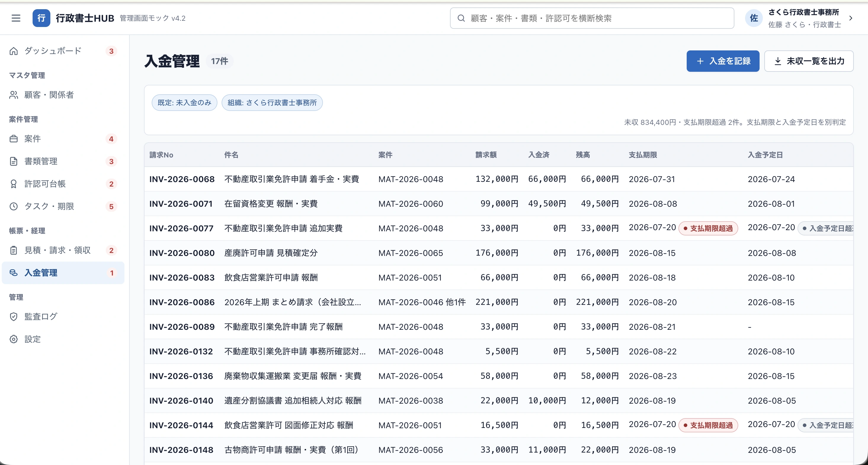This screenshot has height=465, width=868.
Task: Click the 組織: さくら行政書士事務所 filter chip
Action: (x=272, y=103)
